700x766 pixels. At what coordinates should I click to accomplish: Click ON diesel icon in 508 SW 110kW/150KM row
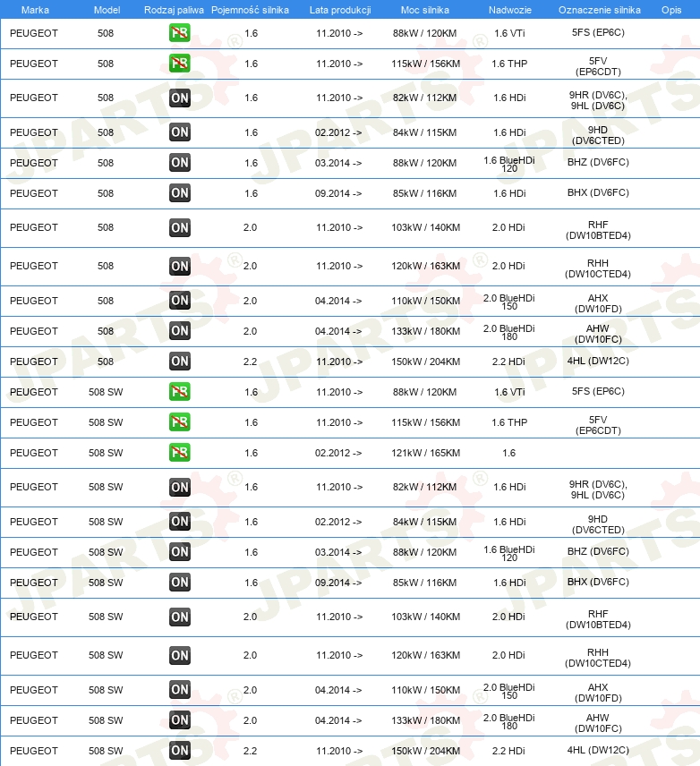pyautogui.click(x=179, y=689)
